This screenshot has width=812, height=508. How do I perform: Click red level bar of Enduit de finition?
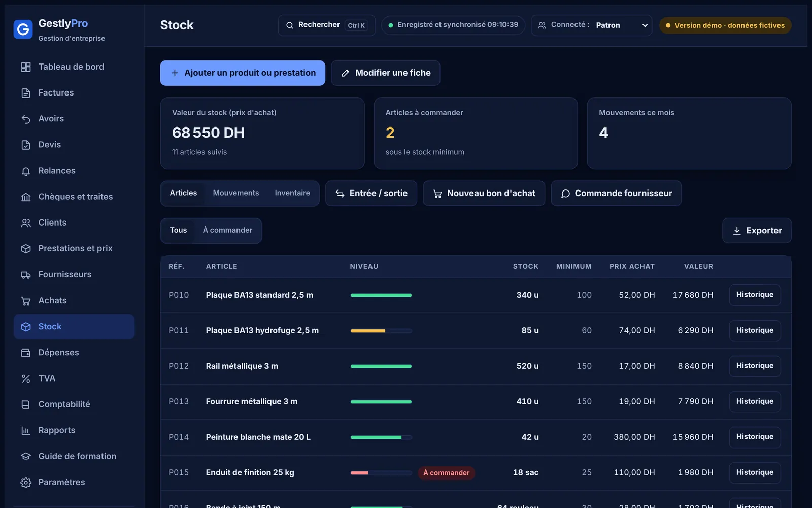pos(381,473)
